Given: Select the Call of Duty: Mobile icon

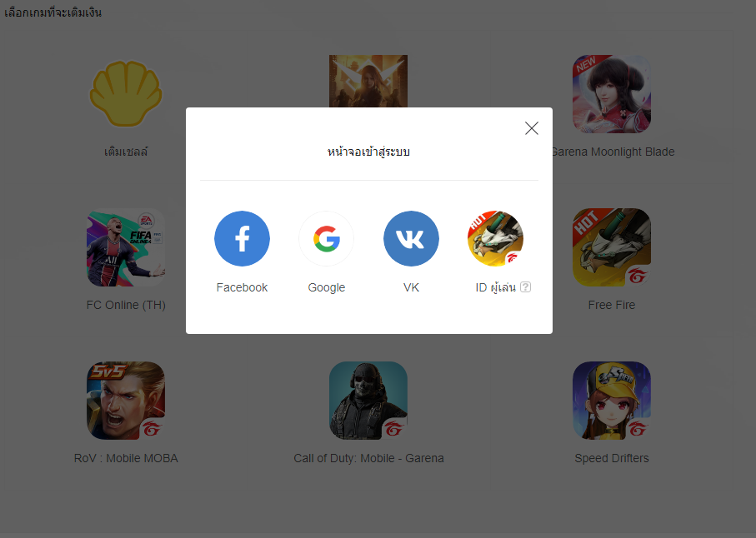Looking at the screenshot, I should coord(368,401).
